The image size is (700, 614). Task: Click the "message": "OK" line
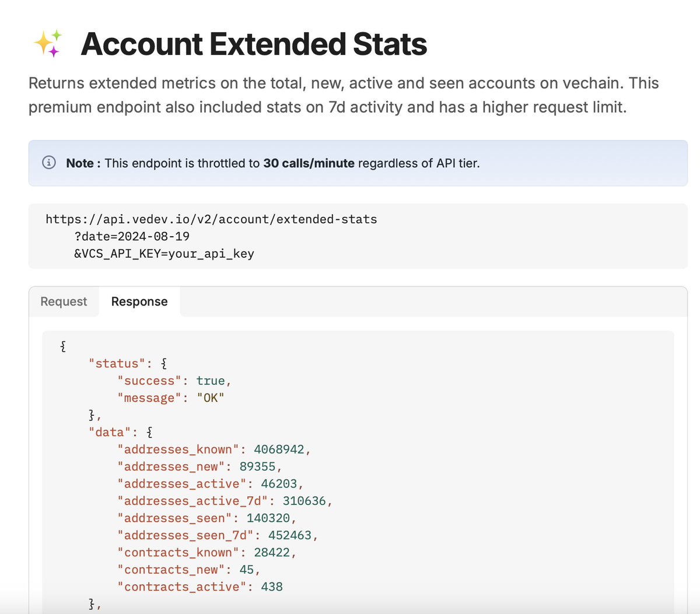coord(171,398)
